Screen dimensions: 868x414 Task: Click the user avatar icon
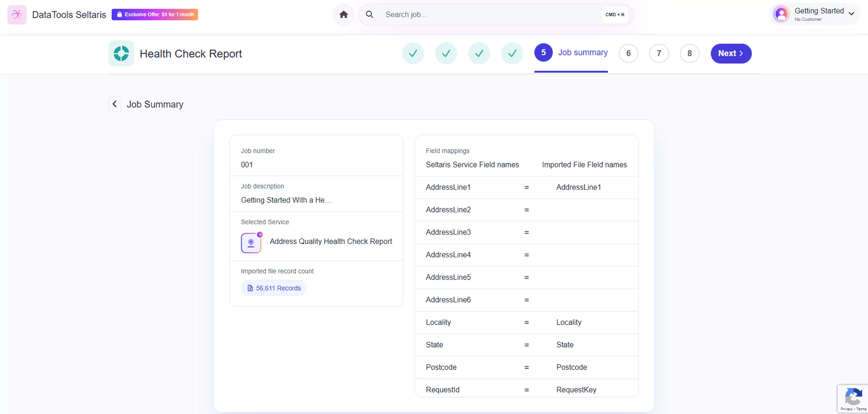click(x=781, y=14)
